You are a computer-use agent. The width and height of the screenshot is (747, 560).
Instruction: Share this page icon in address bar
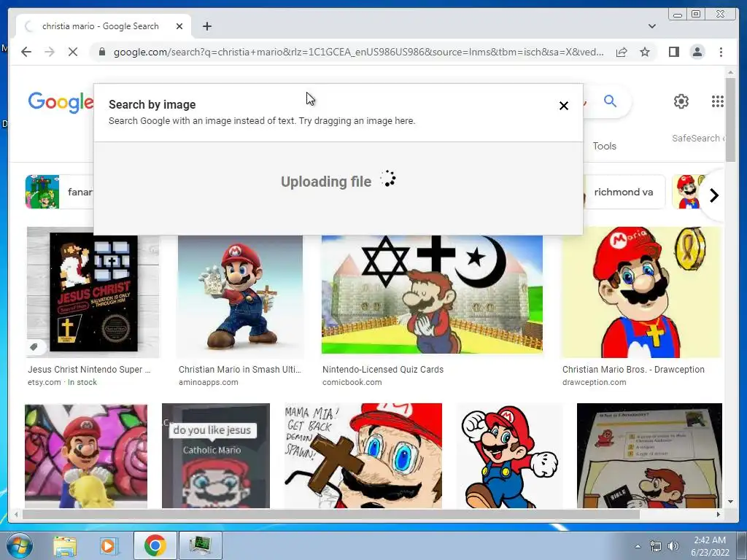(622, 52)
